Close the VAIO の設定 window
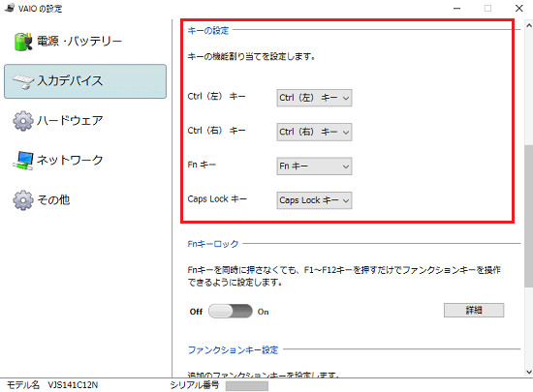The width and height of the screenshot is (533, 392). pyautogui.click(x=518, y=8)
